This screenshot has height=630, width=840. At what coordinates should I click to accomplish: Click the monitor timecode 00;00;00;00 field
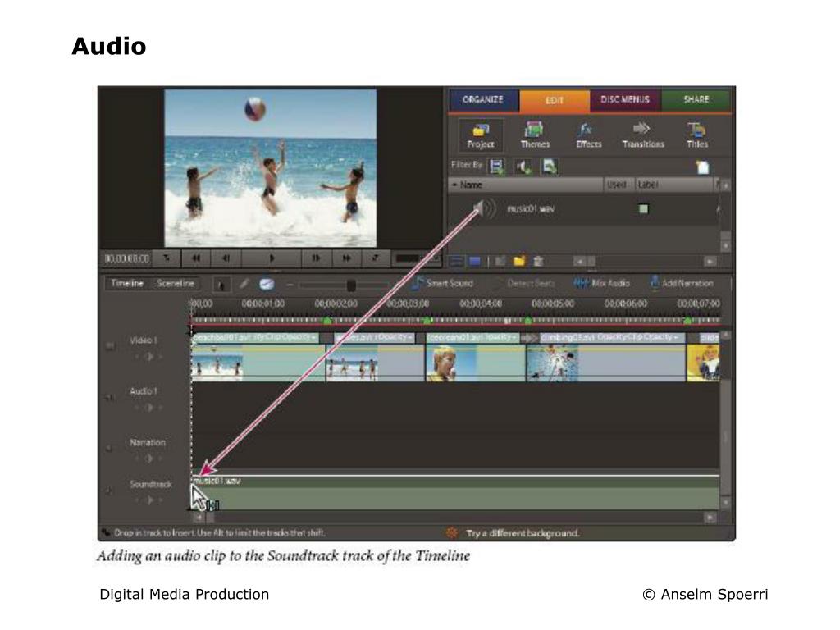127,258
